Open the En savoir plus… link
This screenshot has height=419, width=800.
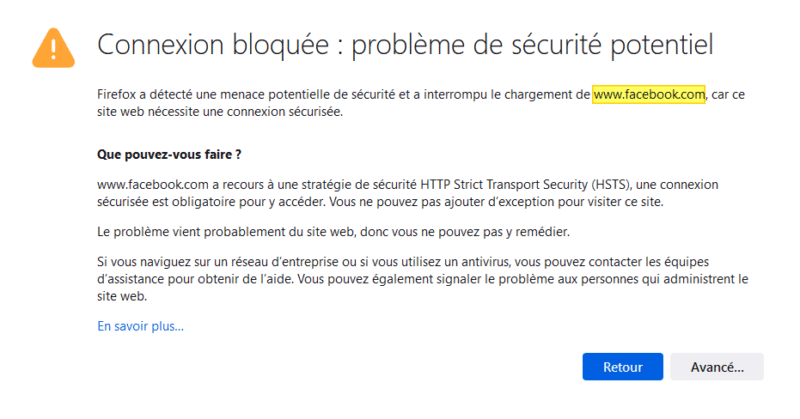click(140, 326)
